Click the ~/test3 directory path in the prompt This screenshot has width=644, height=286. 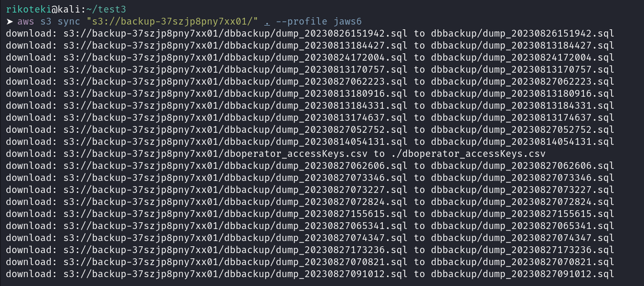click(x=98, y=10)
